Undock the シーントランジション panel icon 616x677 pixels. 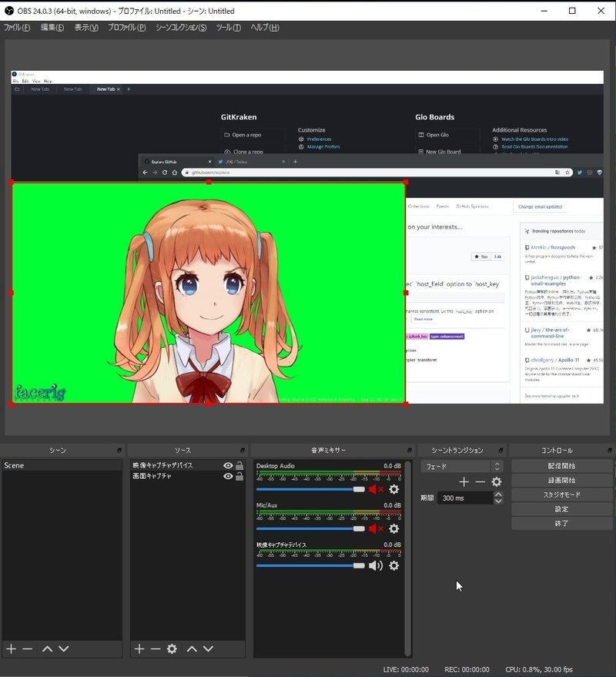[500, 451]
